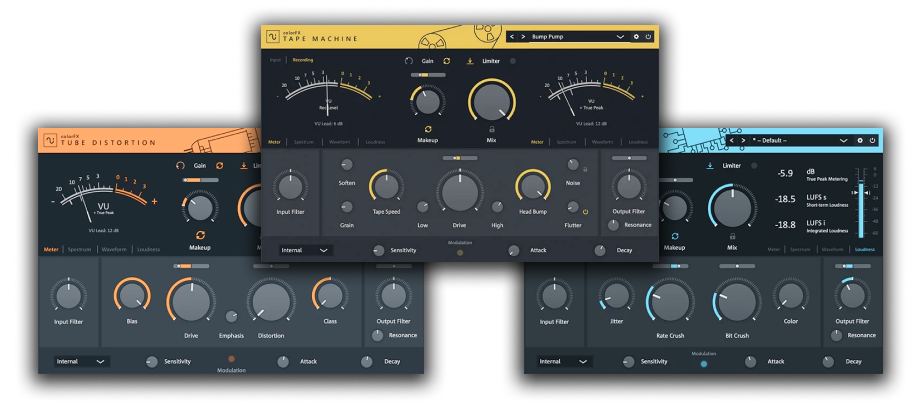The image size is (920, 403).
Task: Click the Jitter knob in blue plugin
Action: point(615,296)
